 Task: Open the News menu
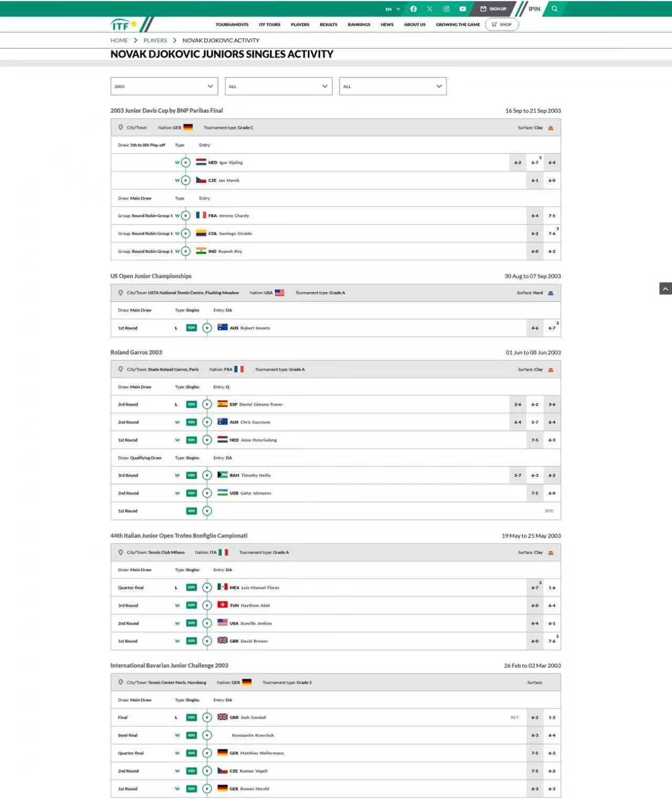[387, 25]
